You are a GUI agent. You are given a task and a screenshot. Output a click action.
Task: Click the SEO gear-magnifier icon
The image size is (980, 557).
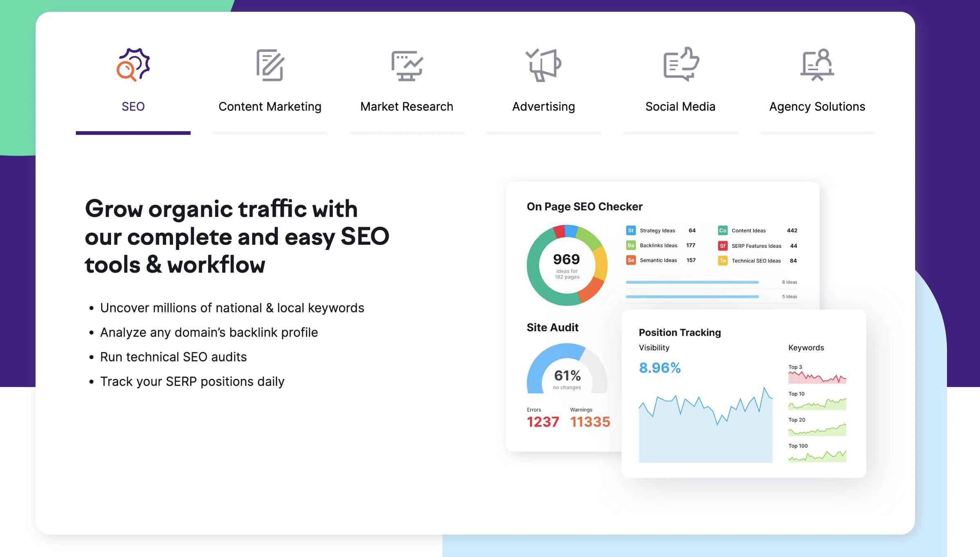point(133,65)
